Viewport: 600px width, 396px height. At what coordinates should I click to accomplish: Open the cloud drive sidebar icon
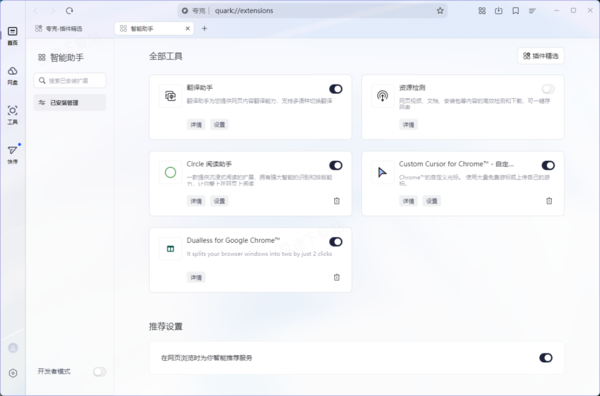point(13,75)
